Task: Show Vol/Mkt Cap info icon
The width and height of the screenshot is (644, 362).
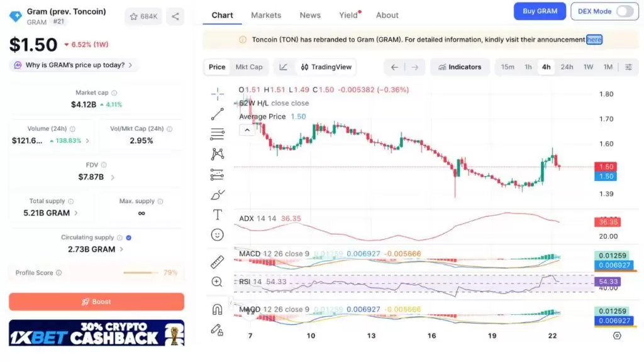Action: pyautogui.click(x=169, y=129)
